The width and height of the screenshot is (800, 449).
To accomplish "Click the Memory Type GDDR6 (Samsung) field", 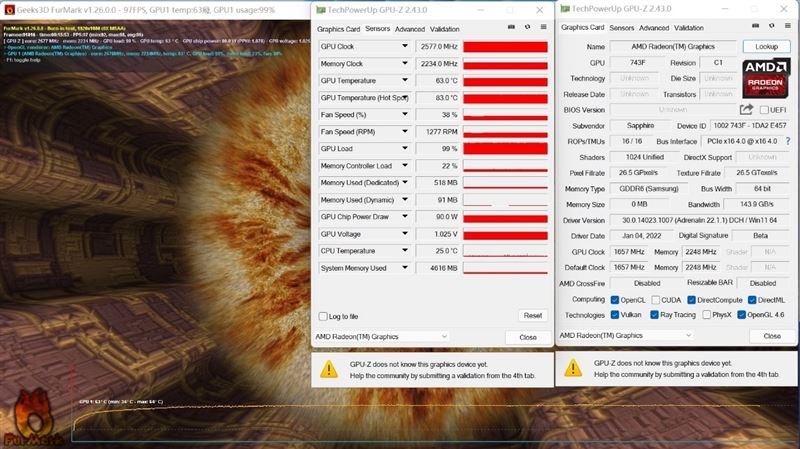I will coord(648,189).
